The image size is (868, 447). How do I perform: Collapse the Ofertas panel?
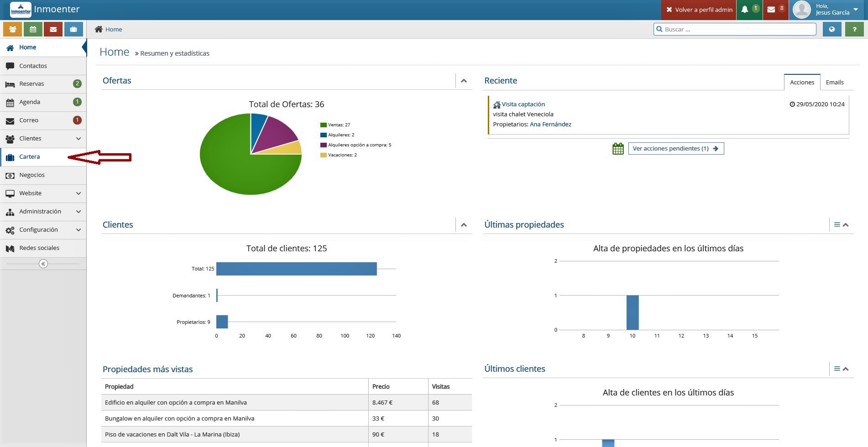464,81
